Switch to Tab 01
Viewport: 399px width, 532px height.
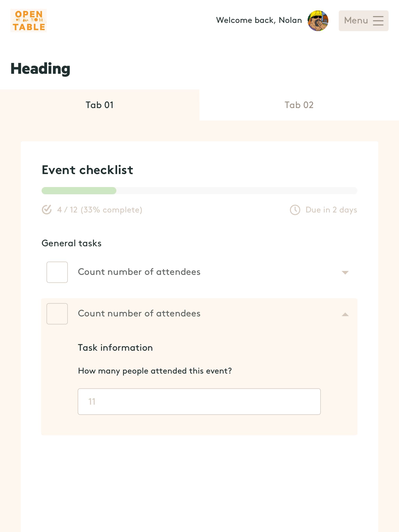(x=99, y=105)
